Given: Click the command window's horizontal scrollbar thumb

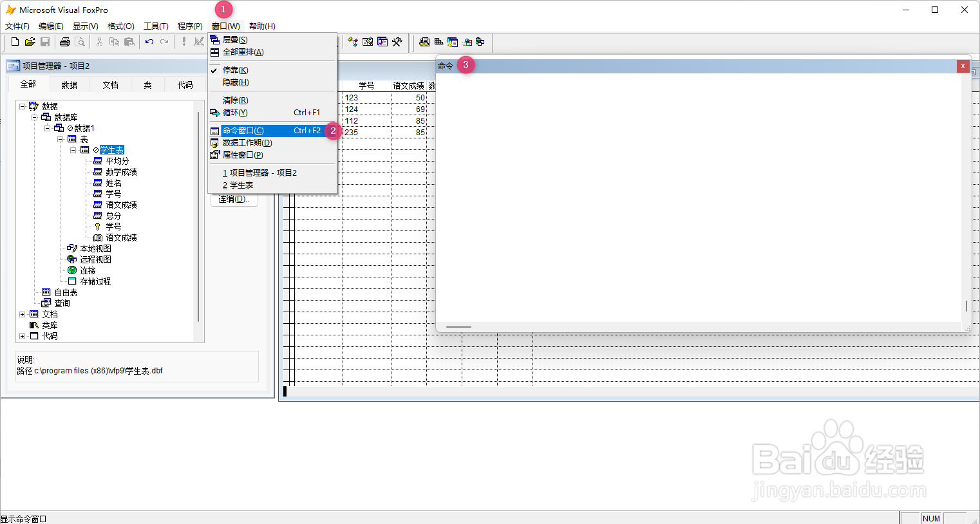Looking at the screenshot, I should tap(458, 327).
